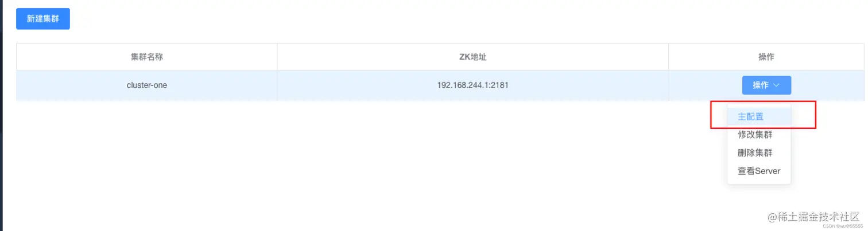
Task: Click the 操作 column header
Action: pos(766,57)
